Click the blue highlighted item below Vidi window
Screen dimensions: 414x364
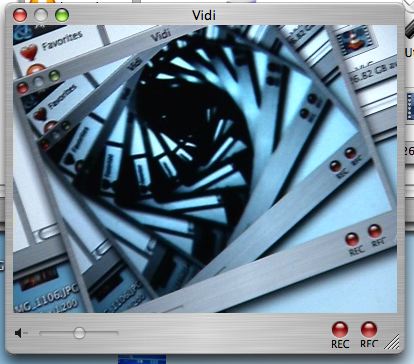tap(142, 359)
